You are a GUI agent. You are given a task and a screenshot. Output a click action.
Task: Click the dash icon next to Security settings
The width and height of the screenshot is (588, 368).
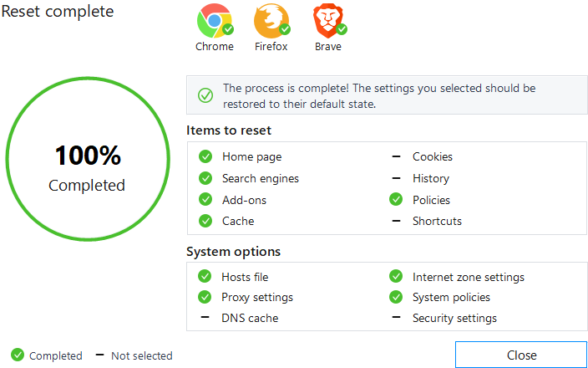(396, 318)
